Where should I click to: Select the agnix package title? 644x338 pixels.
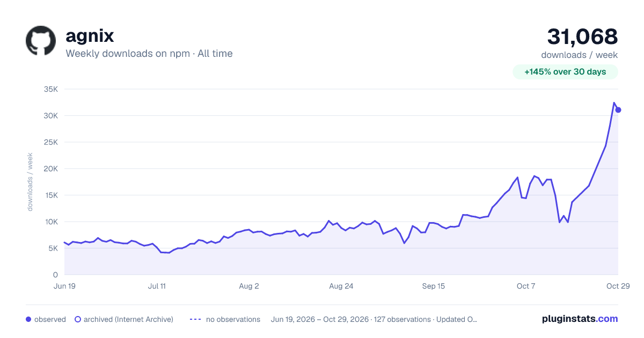(x=90, y=35)
